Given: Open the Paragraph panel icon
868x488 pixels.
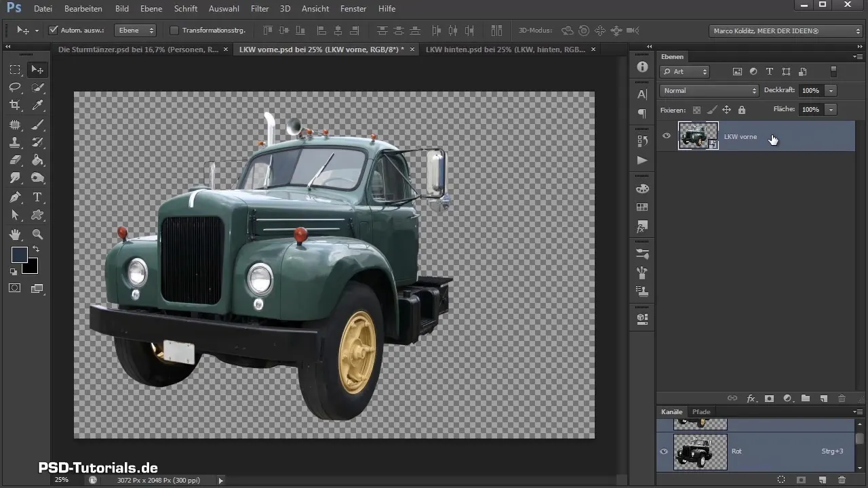Looking at the screenshot, I should 642,113.
